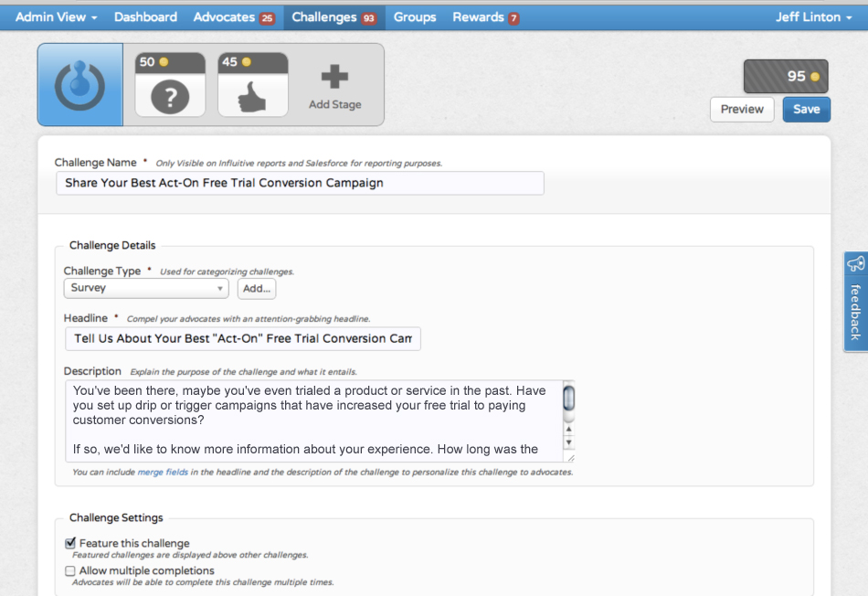Click into the Challenge Name input field
Viewport: 868px width, 596px height.
point(300,183)
